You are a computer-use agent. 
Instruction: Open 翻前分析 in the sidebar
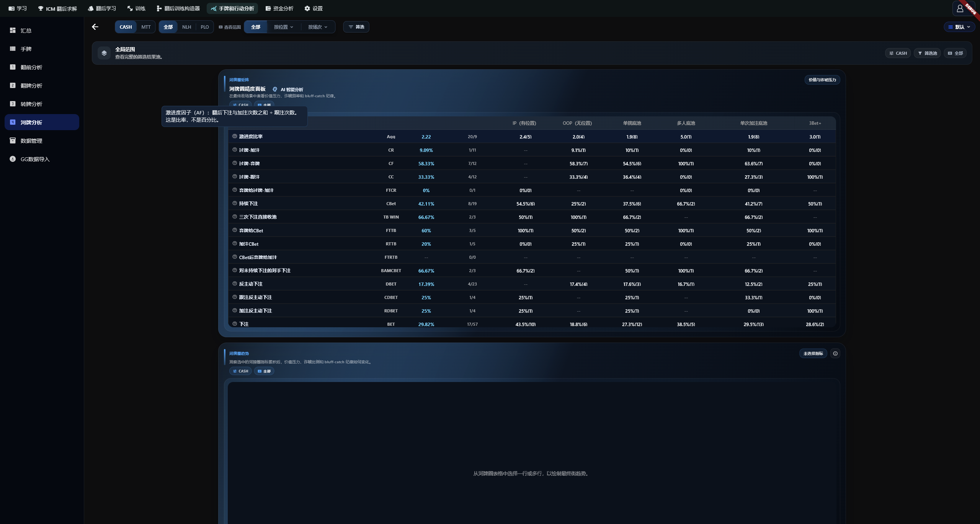click(x=42, y=67)
